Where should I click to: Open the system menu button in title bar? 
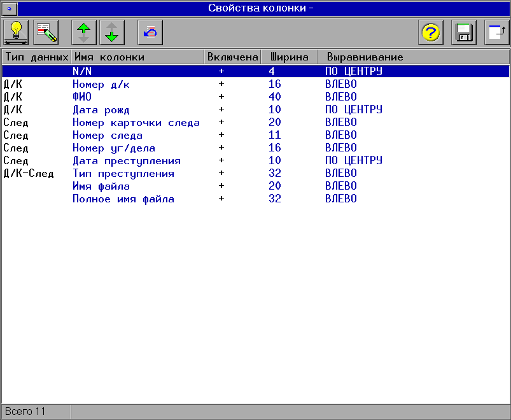tap(10, 8)
